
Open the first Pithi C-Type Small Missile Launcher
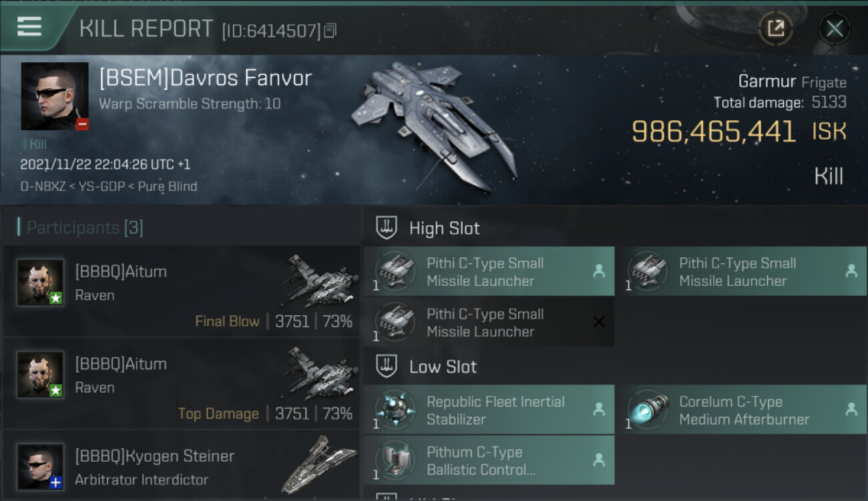489,271
